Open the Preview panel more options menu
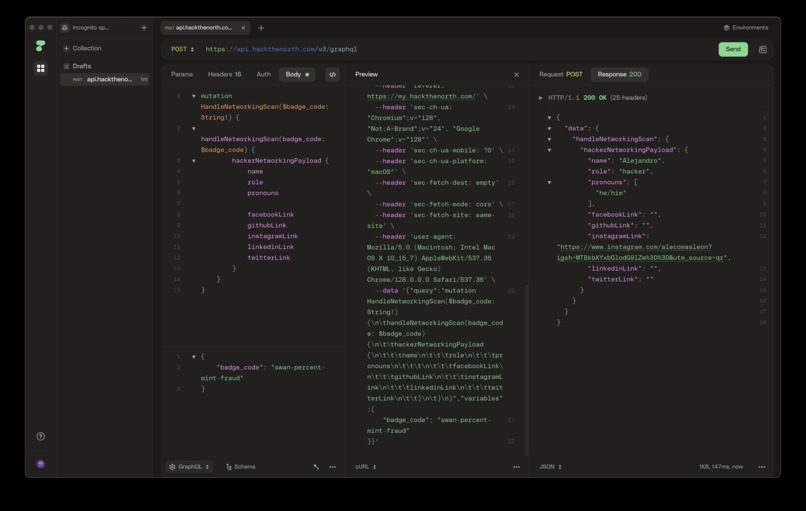Image resolution: width=806 pixels, height=511 pixels. (517, 467)
